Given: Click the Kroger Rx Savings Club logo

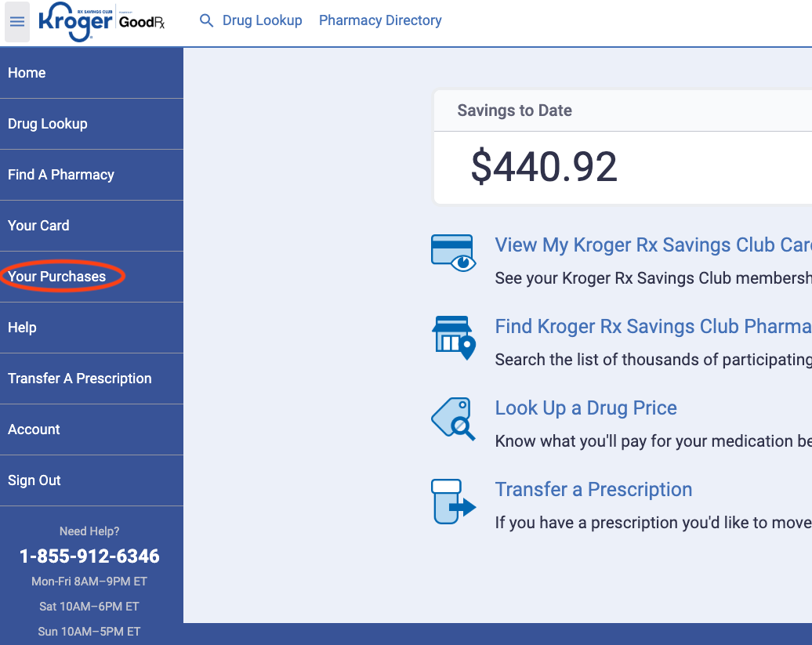Looking at the screenshot, I should (x=74, y=21).
